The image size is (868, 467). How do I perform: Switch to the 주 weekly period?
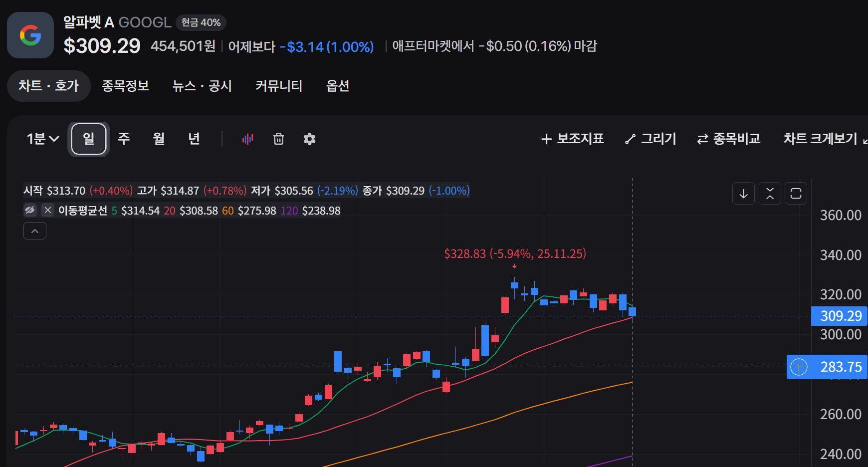tap(124, 139)
